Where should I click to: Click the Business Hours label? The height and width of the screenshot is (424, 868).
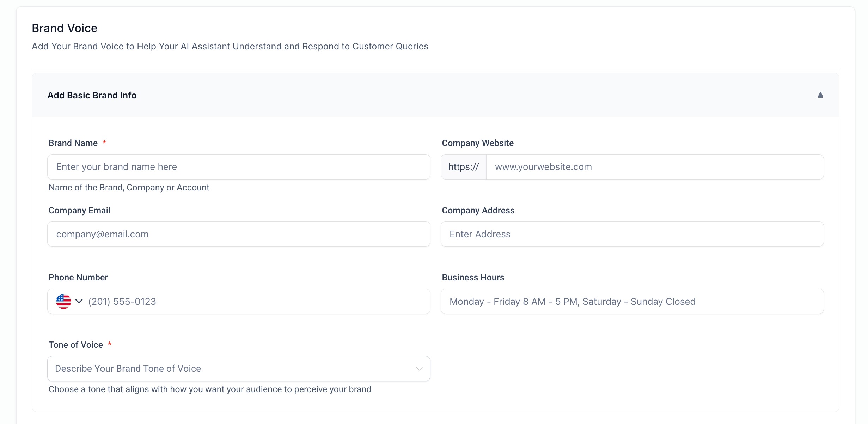click(473, 278)
